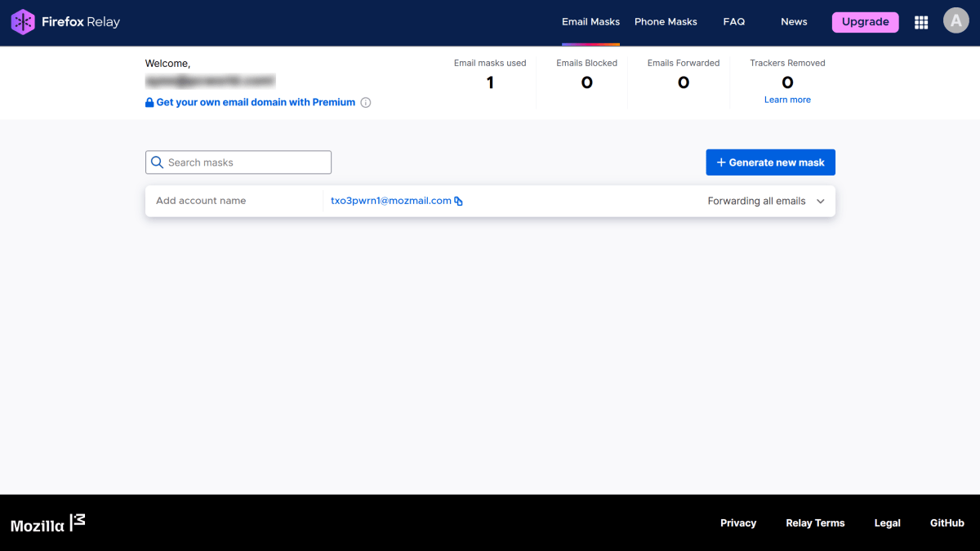Click the magnifier icon in search box

click(158, 162)
